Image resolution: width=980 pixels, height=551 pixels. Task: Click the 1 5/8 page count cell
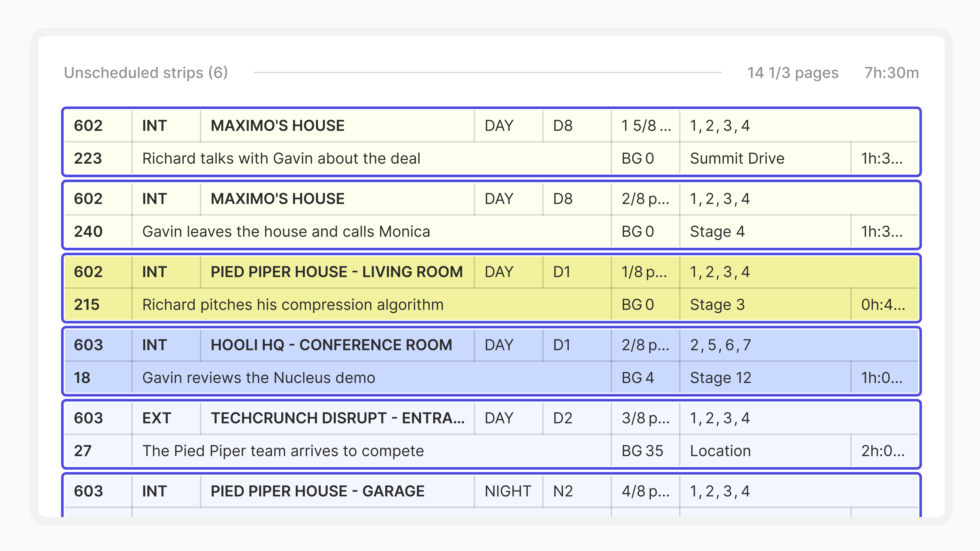tap(645, 126)
